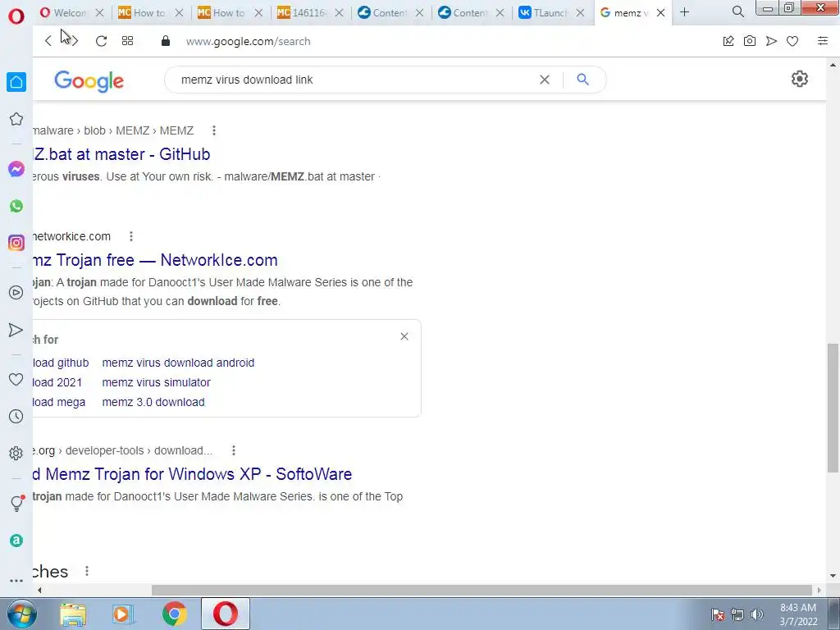This screenshot has height=630, width=840.
Task: Open File Explorer from the taskbar
Action: (73, 614)
